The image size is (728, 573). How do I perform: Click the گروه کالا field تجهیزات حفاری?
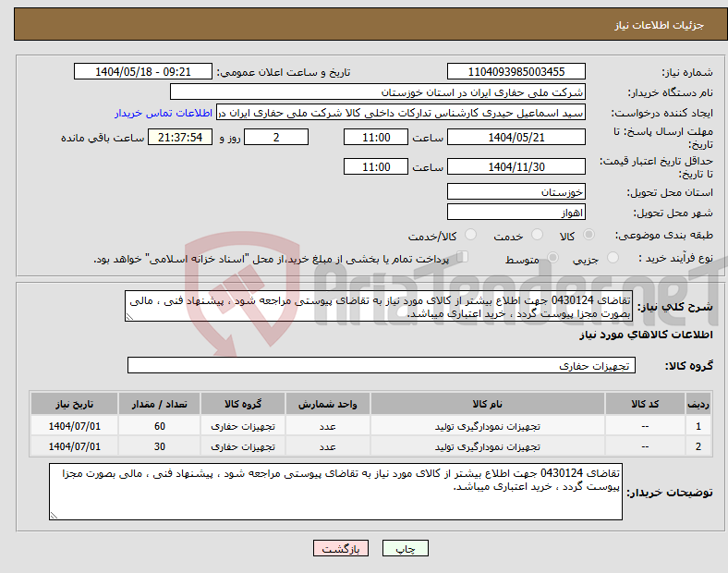point(382,365)
